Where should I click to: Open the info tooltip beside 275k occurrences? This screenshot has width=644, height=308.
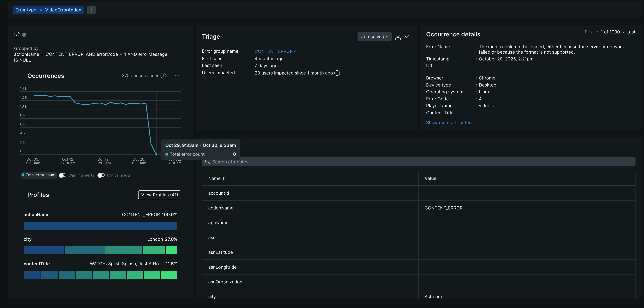pos(163,75)
